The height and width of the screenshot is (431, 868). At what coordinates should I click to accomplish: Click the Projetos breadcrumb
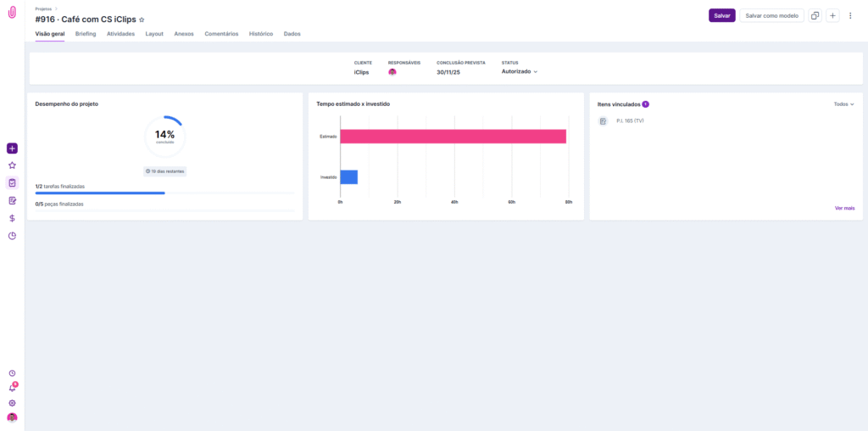(43, 8)
